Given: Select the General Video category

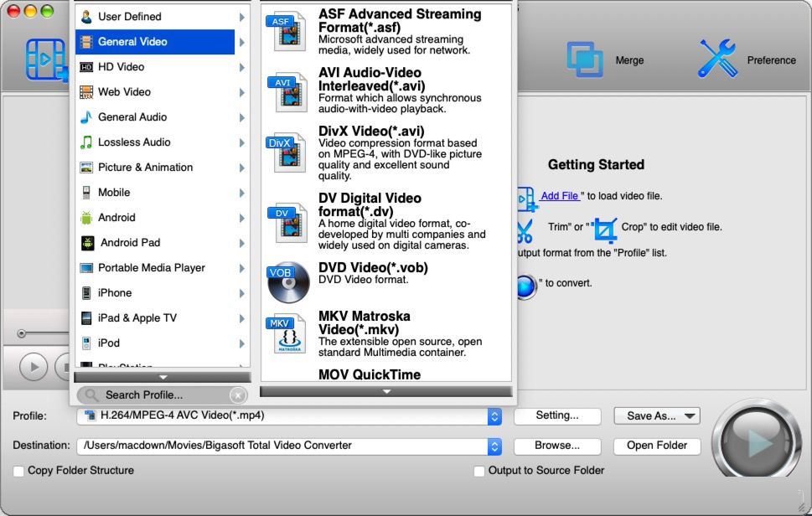Looking at the screenshot, I should [155, 42].
